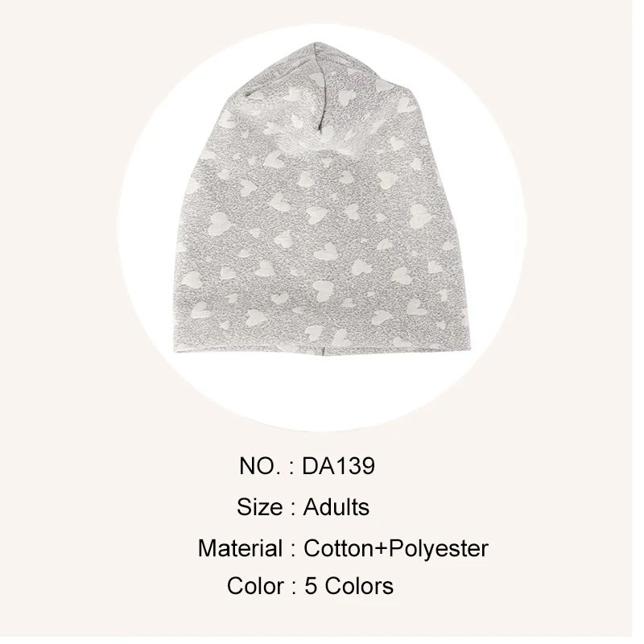The image size is (644, 644).
Task: Click the word "Cotton" in material line
Action: pos(337,548)
